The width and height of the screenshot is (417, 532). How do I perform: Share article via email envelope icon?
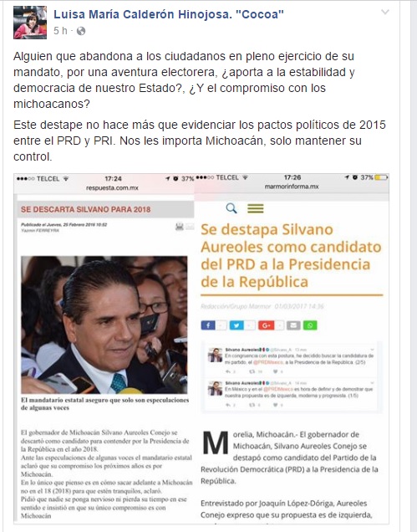[293, 325]
